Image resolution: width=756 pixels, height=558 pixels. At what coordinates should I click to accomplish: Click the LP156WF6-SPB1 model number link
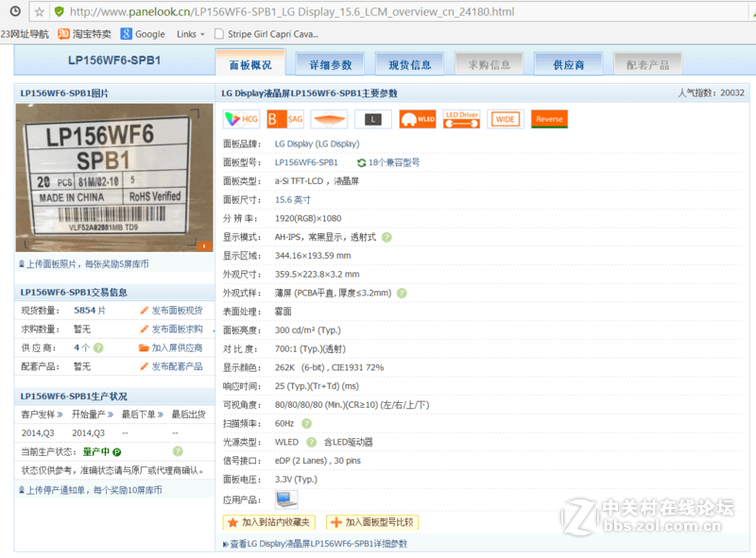(x=306, y=163)
